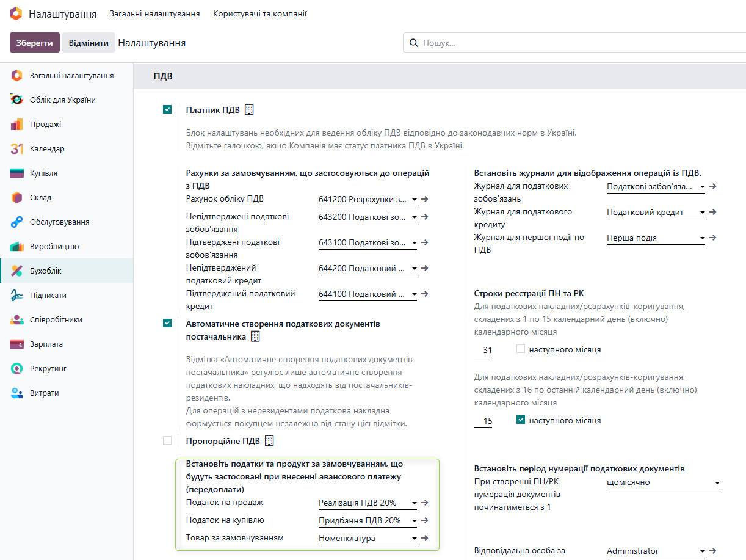Expand the Податок на продаж dropdown
Screen dimensions: 746x560
click(368, 503)
